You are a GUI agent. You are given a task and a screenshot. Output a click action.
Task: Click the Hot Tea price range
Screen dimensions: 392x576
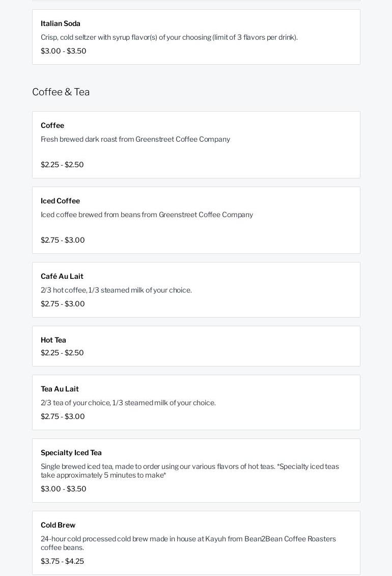(62, 353)
